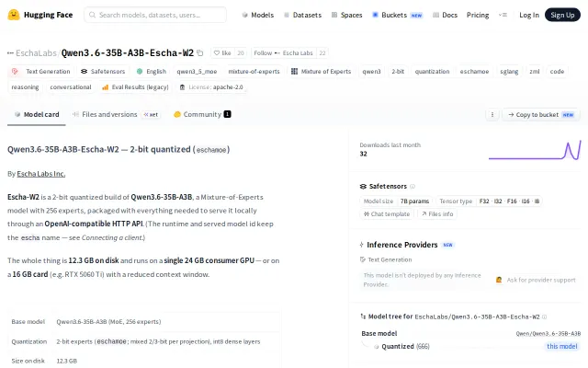Select the Mixture of Experts tag with grid icon
The image size is (588, 368).
coord(321,72)
